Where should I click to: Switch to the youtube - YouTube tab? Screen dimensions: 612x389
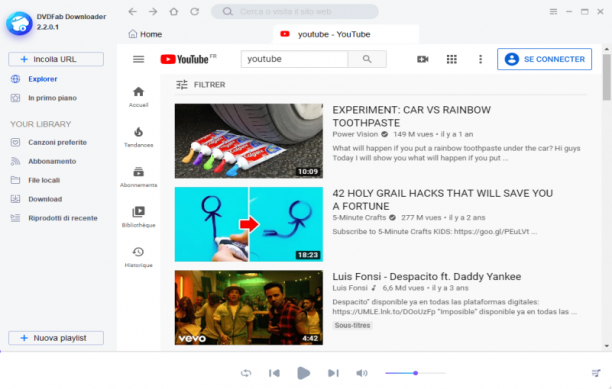coord(346,34)
